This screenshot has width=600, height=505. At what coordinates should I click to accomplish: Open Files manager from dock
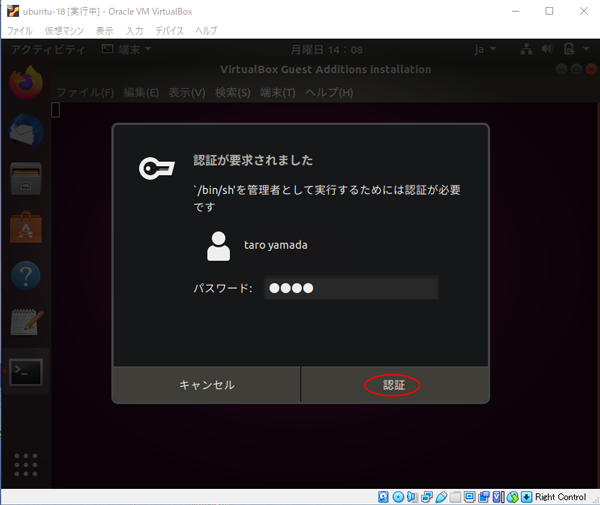click(26, 179)
